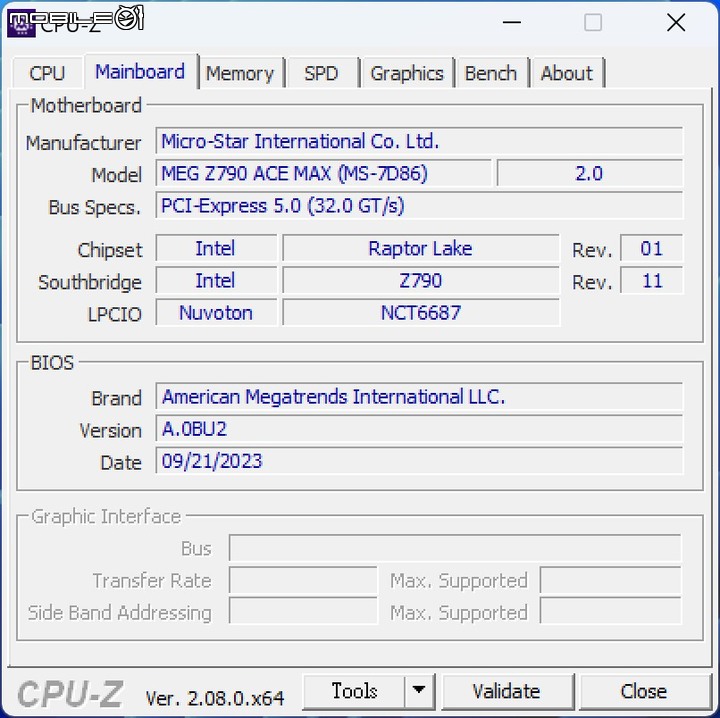Screen dimensions: 720x718
Task: Click the empty Side Band Addressing field
Action: coord(303,611)
